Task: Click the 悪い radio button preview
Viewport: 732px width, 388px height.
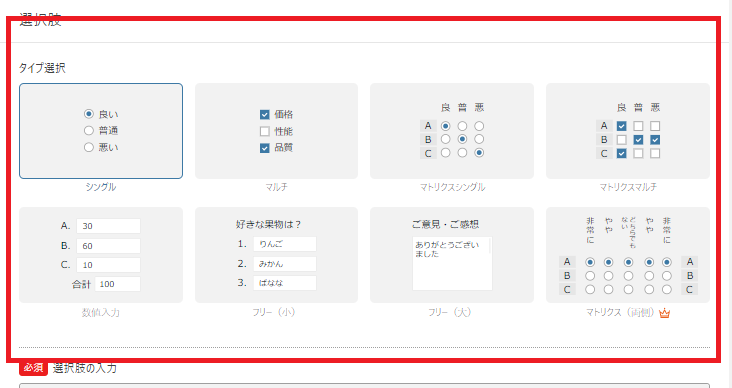Action: tap(89, 148)
